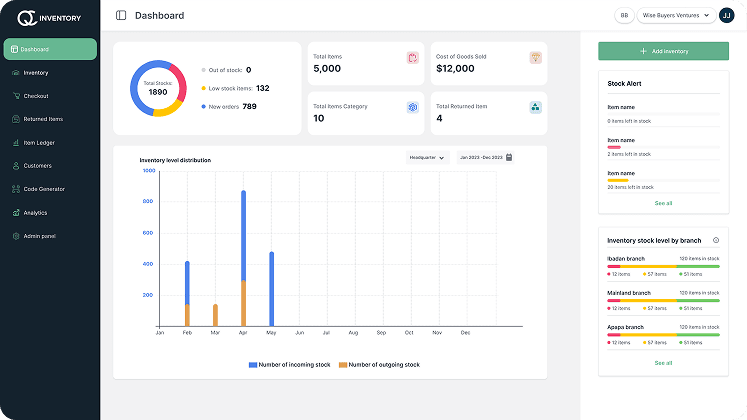Click the Cost of Goods Sold icon
747x420 pixels.
tap(535, 58)
